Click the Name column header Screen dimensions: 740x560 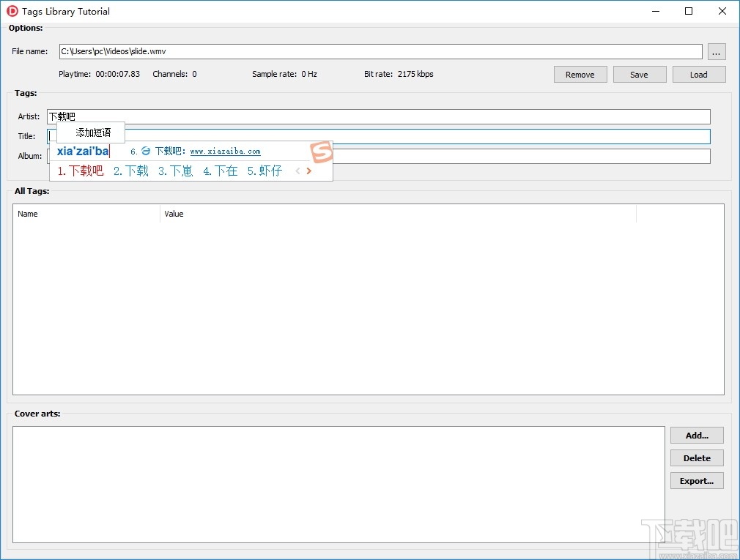pyautogui.click(x=86, y=214)
